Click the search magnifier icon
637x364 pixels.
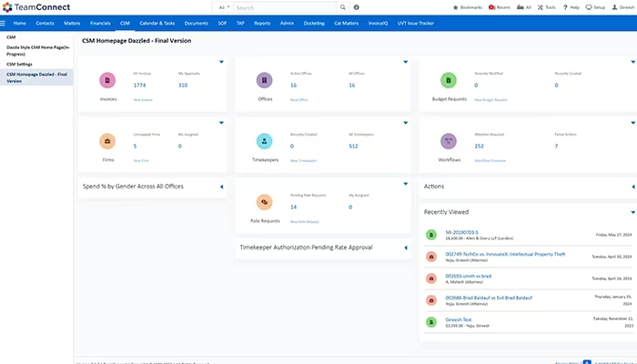343,7
